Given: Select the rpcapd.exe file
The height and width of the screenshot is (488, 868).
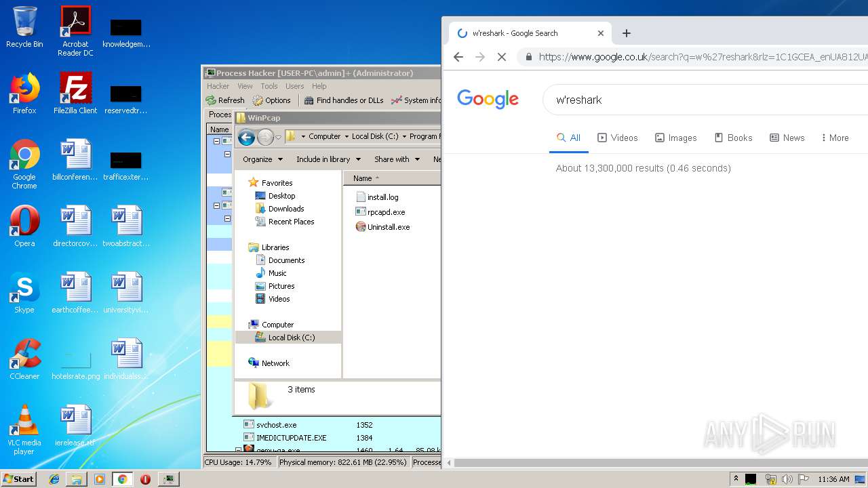Looking at the screenshot, I should [x=380, y=212].
